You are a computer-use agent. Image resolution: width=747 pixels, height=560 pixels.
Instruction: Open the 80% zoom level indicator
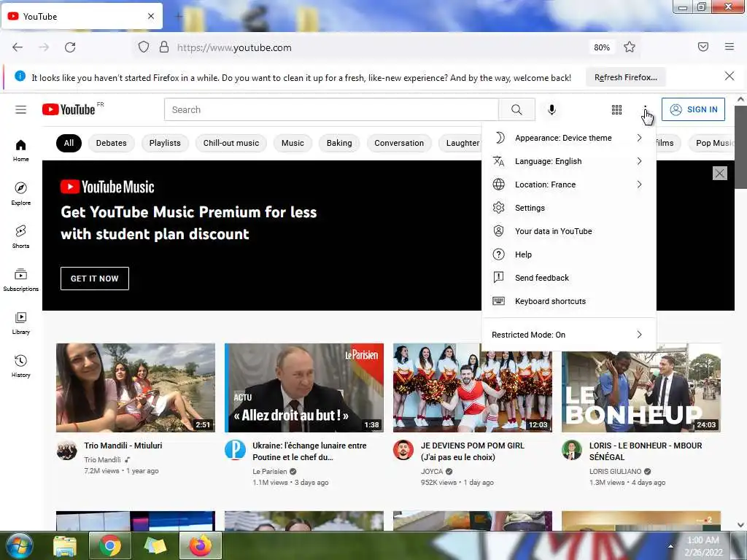[x=602, y=47]
